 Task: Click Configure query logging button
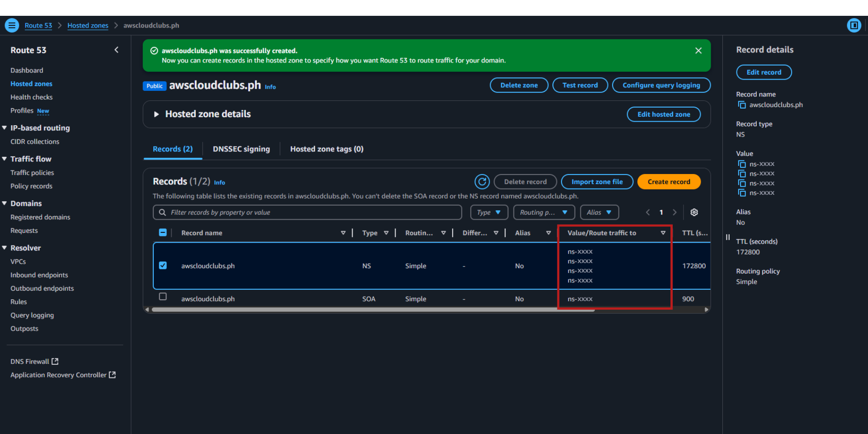661,85
